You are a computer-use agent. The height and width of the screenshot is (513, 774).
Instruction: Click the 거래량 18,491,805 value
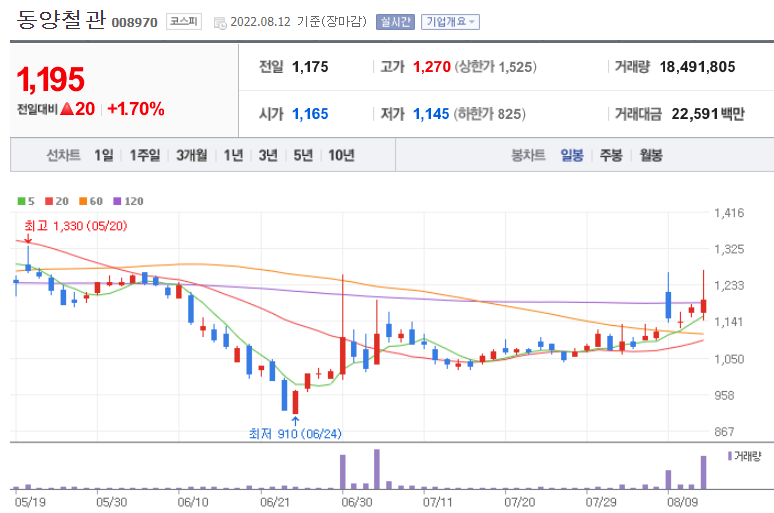coord(697,67)
